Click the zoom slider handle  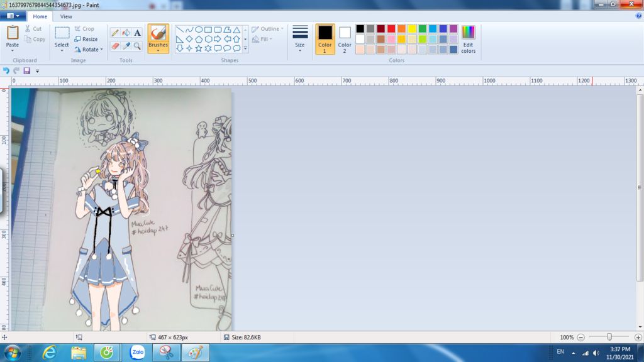pos(609,337)
